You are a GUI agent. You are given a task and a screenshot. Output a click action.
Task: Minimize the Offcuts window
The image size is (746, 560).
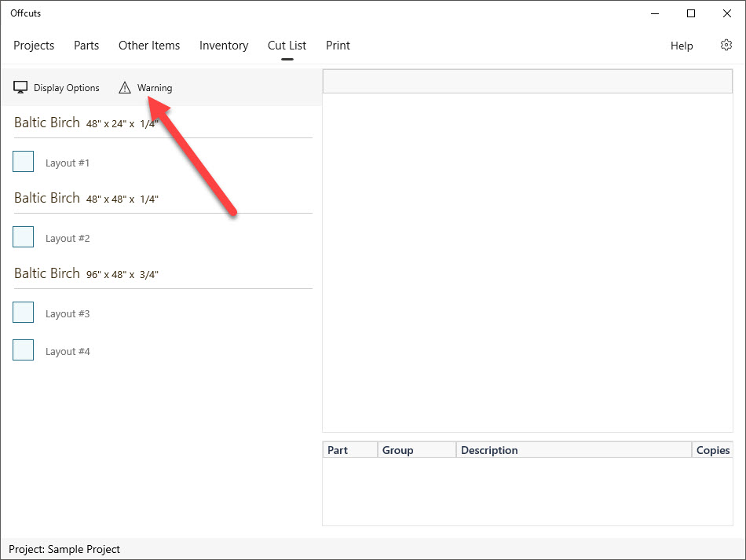pos(655,13)
